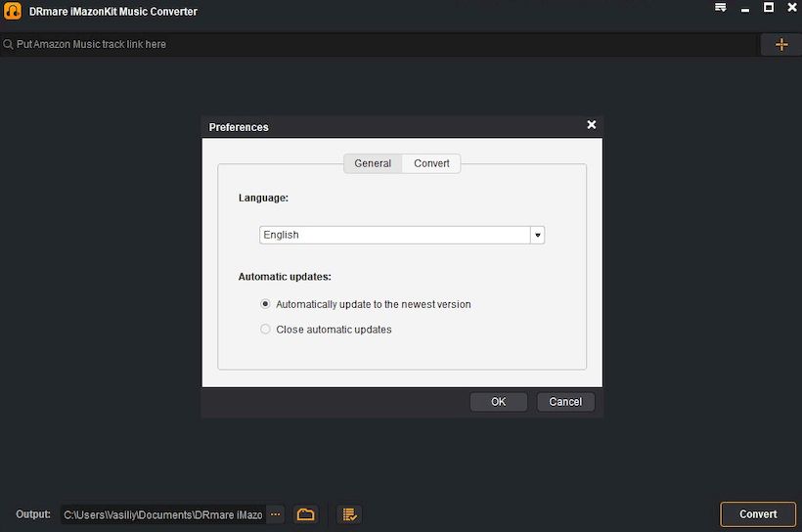
Task: Open the converted history list icon
Action: (349, 514)
